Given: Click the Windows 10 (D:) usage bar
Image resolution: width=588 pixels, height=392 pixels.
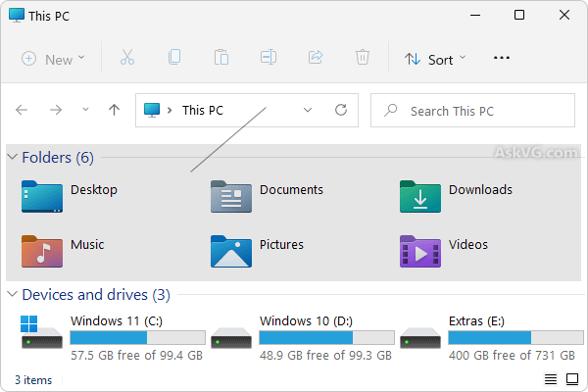Looking at the screenshot, I should pos(326,337).
